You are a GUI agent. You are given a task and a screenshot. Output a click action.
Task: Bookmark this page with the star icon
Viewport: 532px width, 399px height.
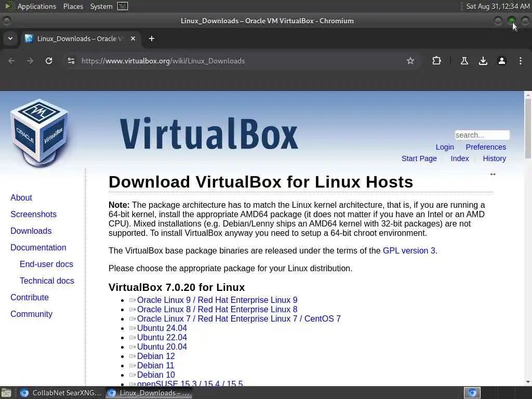(410, 61)
